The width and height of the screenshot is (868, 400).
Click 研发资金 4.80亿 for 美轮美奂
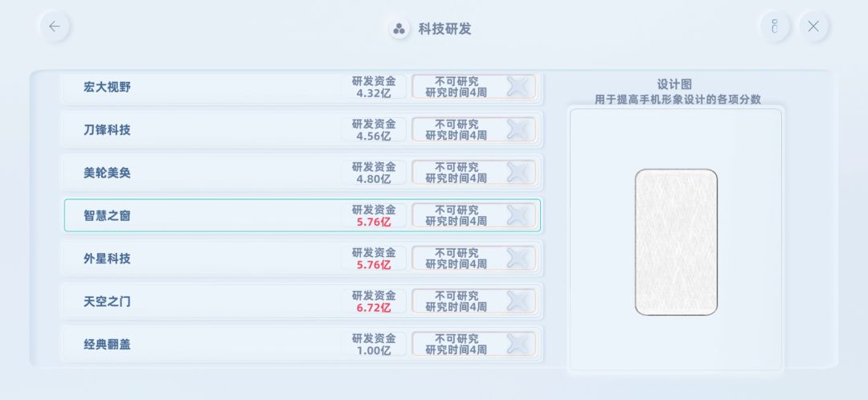374,173
